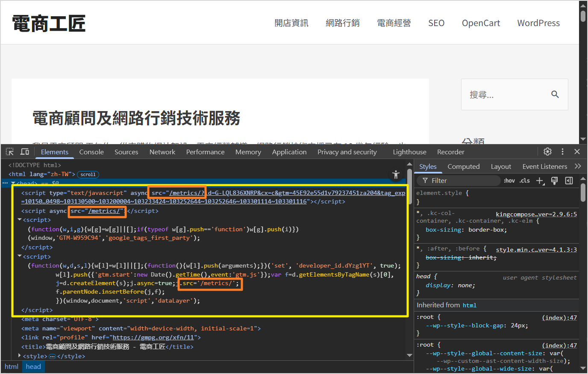The width and height of the screenshot is (588, 374).
Task: Click the styles Filter input field
Action: pos(459,181)
